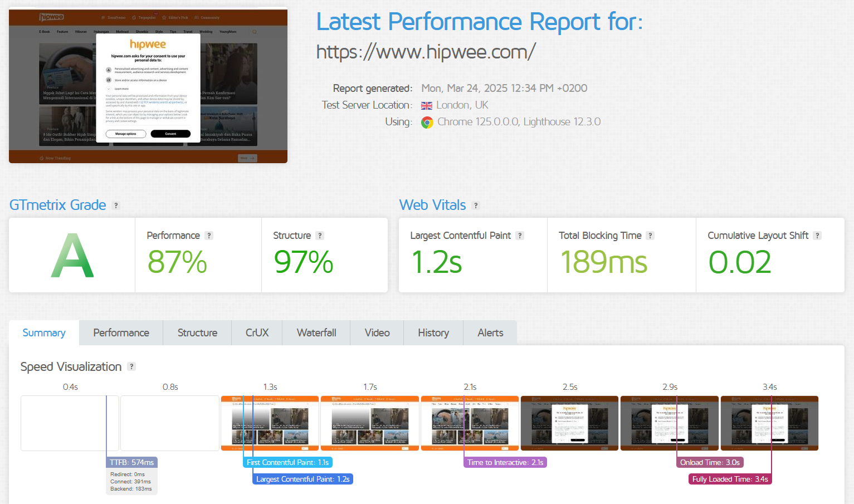Click the grade A letter
This screenshot has width=854, height=504.
click(72, 256)
